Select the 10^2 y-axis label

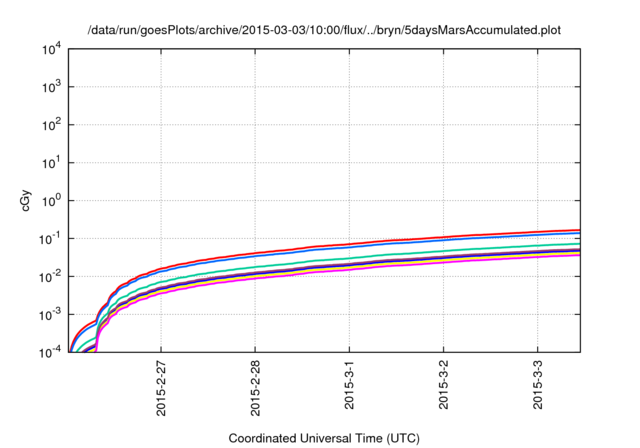[x=51, y=125]
